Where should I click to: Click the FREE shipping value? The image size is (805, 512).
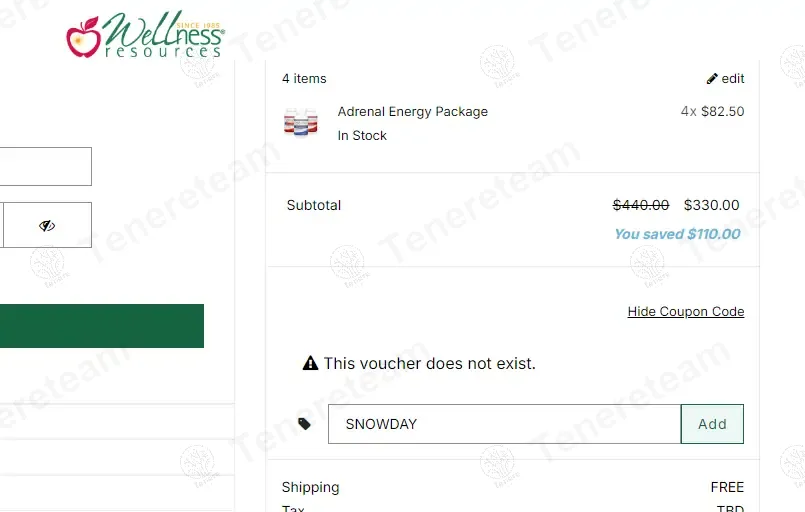point(727,487)
